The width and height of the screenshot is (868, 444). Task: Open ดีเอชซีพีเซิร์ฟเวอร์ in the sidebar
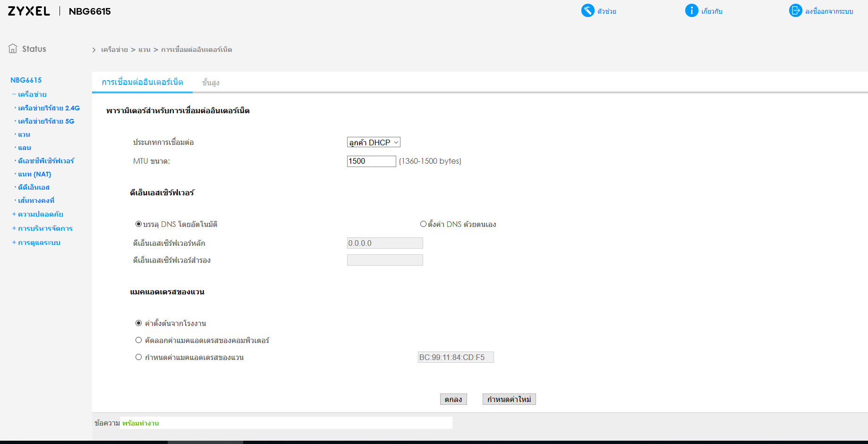46,161
